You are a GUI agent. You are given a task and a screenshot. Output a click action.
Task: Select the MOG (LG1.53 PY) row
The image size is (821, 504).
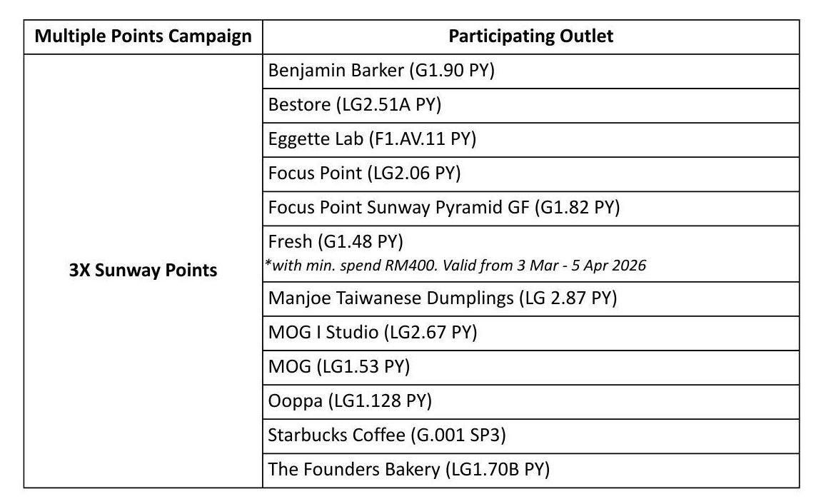point(339,366)
